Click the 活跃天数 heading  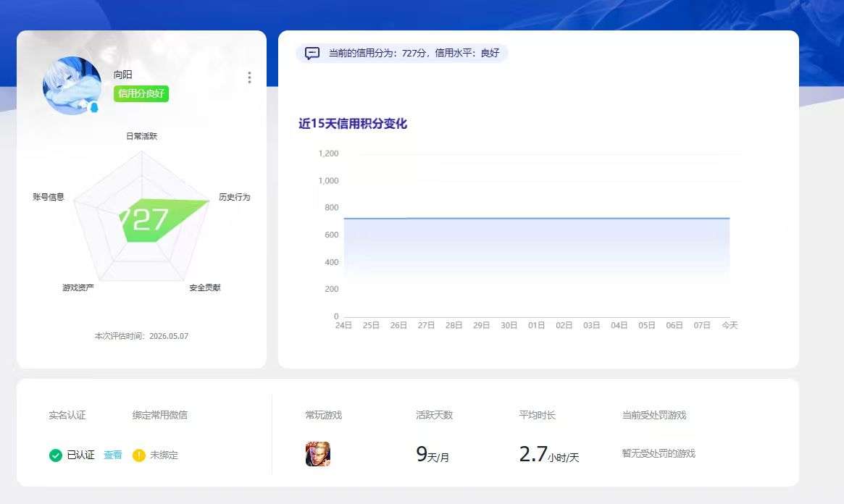[x=435, y=415]
